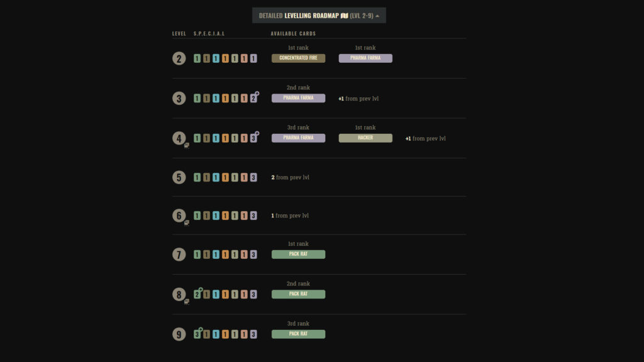Viewport: 644px width, 362px height.
Task: Click the plus badge on level 4's Luck stat
Action: point(257,133)
